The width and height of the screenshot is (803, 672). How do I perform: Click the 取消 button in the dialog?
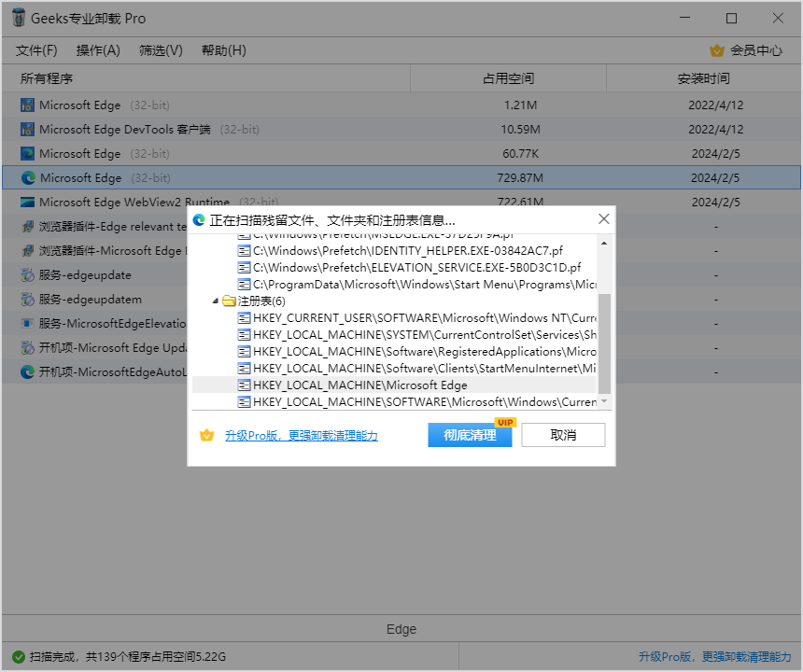(563, 435)
